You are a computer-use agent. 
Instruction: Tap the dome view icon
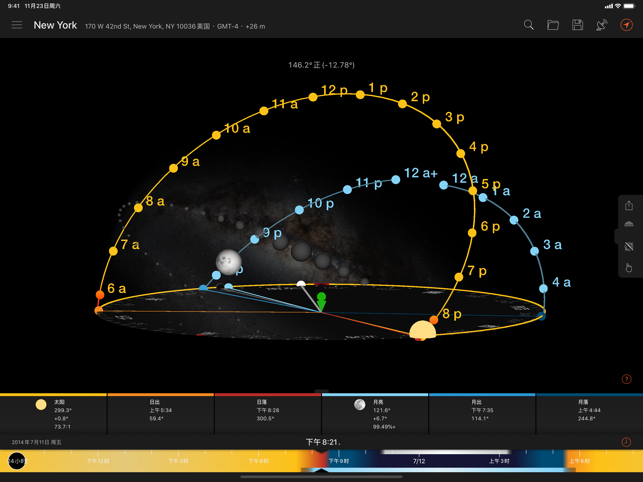click(x=629, y=224)
